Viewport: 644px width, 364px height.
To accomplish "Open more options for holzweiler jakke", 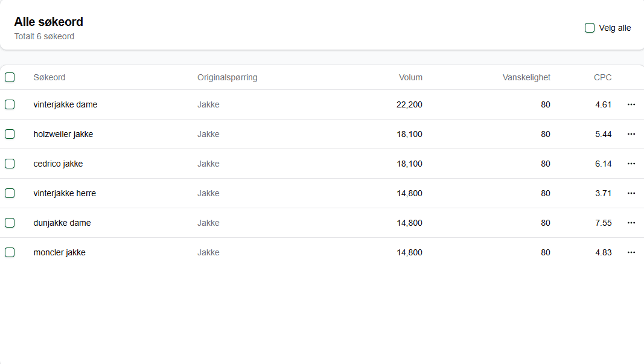I will coord(631,134).
